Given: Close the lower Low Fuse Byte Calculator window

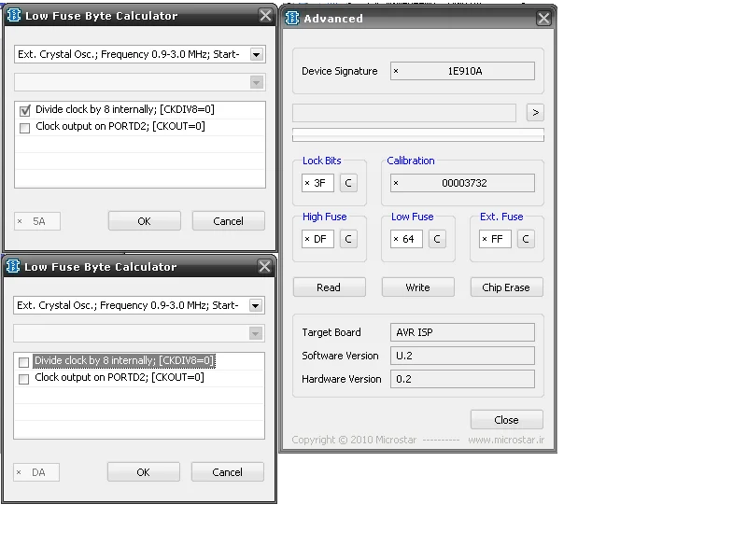Looking at the screenshot, I should (264, 266).
